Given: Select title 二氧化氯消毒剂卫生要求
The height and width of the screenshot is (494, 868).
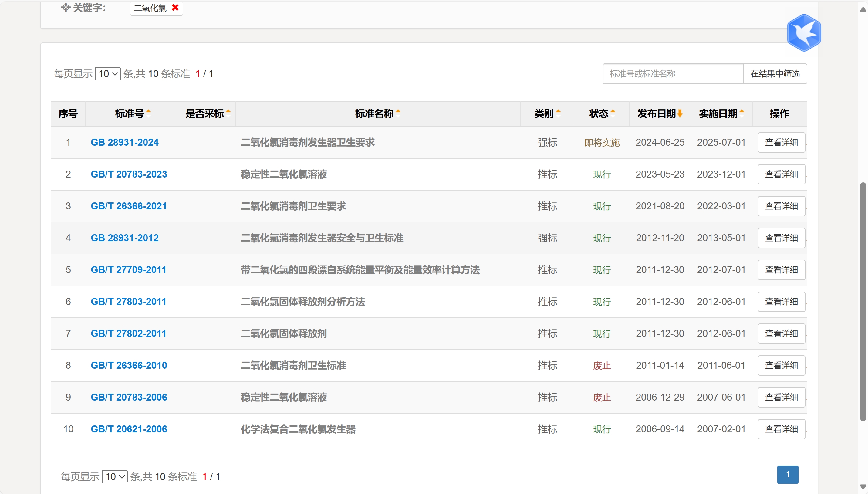Looking at the screenshot, I should coord(293,206).
